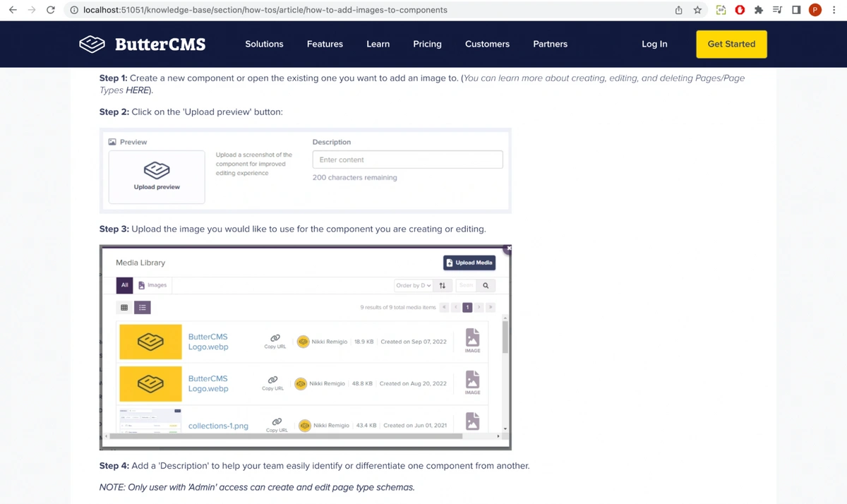Expand the Learn menu in the header
Viewport: 847px width, 504px height.
click(378, 44)
